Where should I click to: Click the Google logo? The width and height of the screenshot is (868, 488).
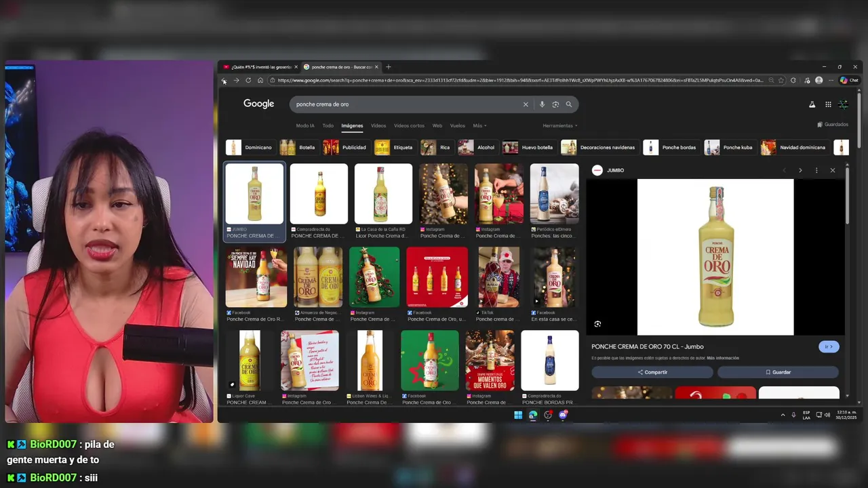[x=259, y=104]
